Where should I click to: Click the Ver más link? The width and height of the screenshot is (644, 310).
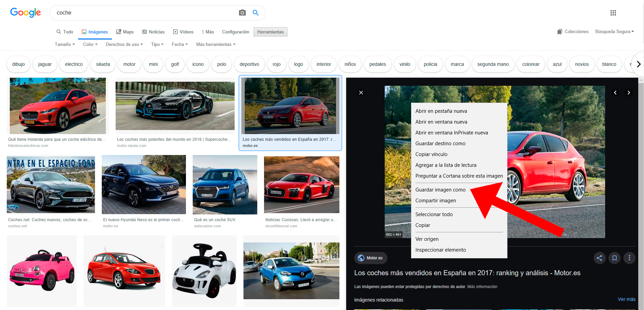click(626, 299)
